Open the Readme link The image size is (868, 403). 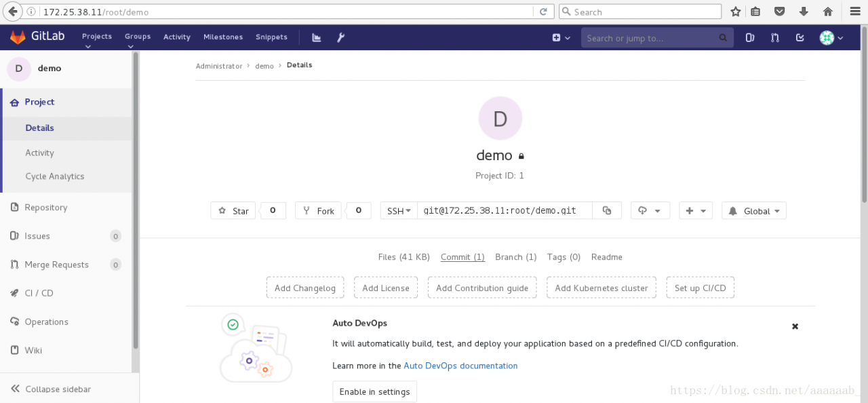click(607, 257)
